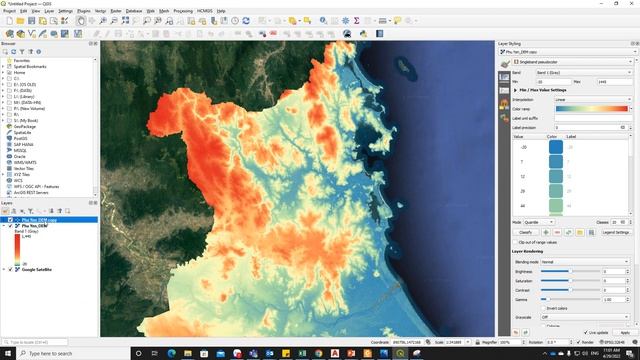640x360 pixels.
Task: Click the Gamma slider
Action: [x=570, y=300]
